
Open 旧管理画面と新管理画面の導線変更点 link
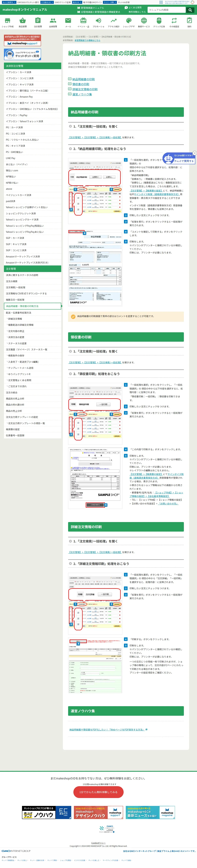tap(99, 12)
